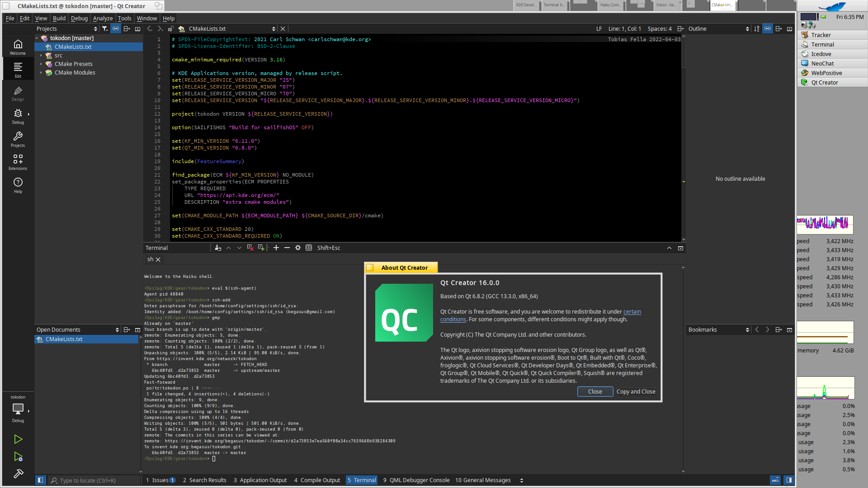Split the editor view

click(680, 28)
